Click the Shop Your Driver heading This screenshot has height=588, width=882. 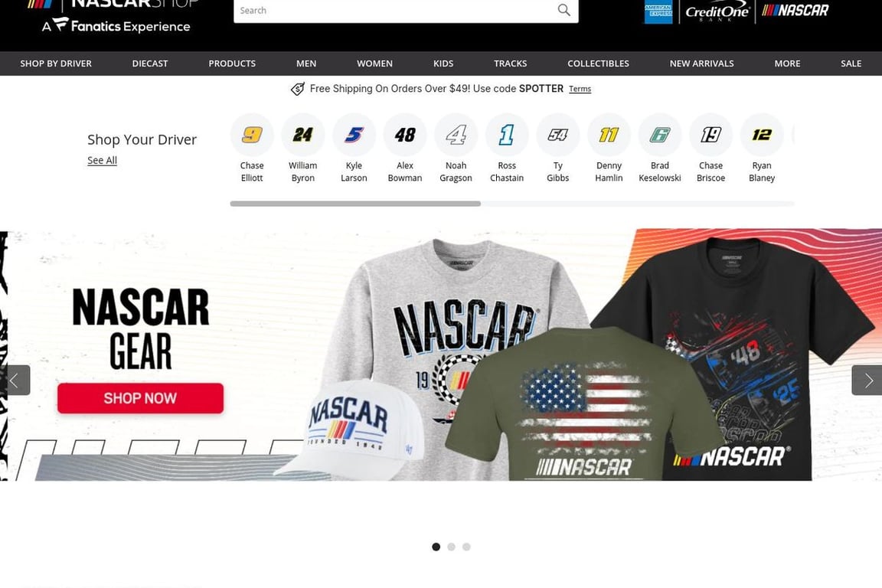tap(142, 139)
